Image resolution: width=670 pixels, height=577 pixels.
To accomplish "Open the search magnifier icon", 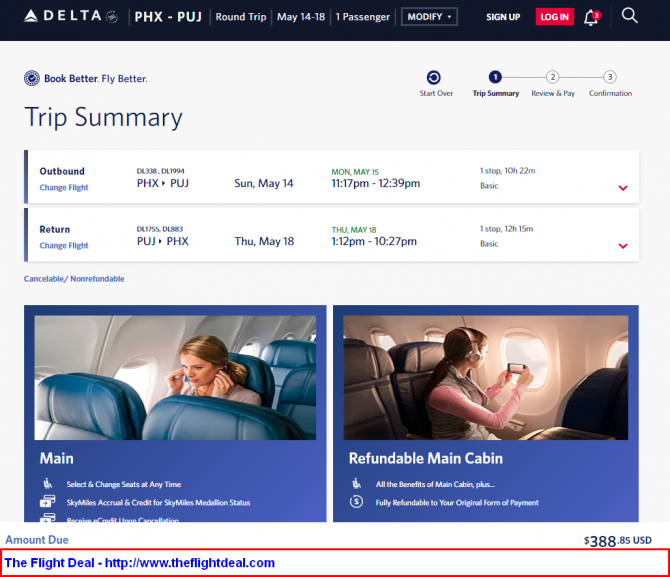I will tap(629, 16).
